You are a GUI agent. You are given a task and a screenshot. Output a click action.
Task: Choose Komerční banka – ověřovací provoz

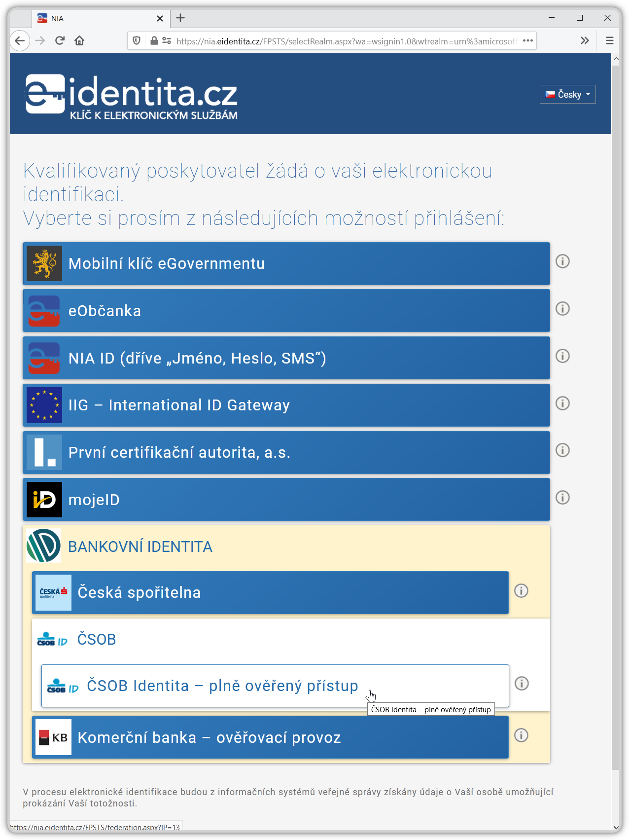[x=270, y=737]
